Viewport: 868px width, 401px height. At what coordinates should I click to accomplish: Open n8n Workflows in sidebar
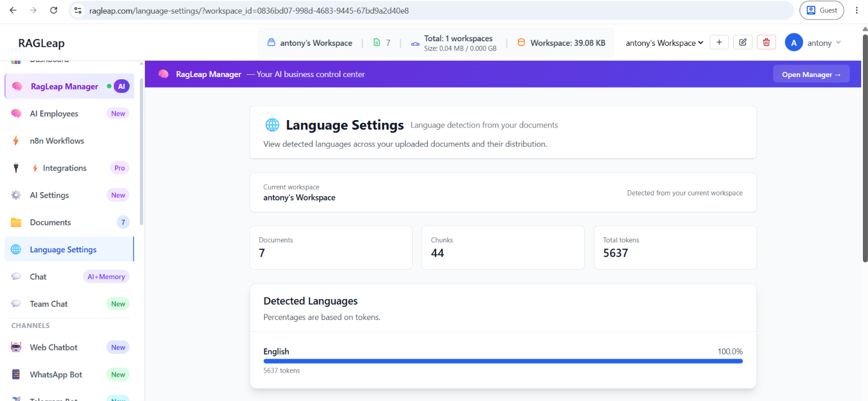coord(69,140)
